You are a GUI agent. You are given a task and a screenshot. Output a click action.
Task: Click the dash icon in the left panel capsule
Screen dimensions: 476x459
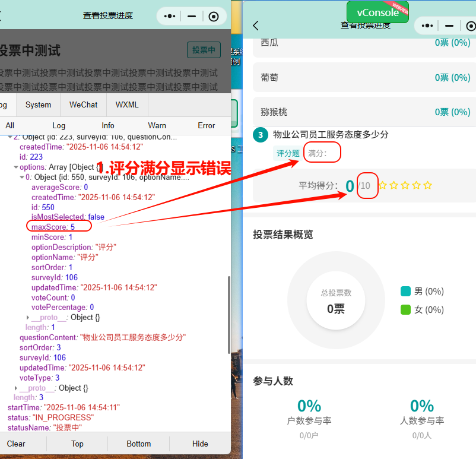point(192,17)
